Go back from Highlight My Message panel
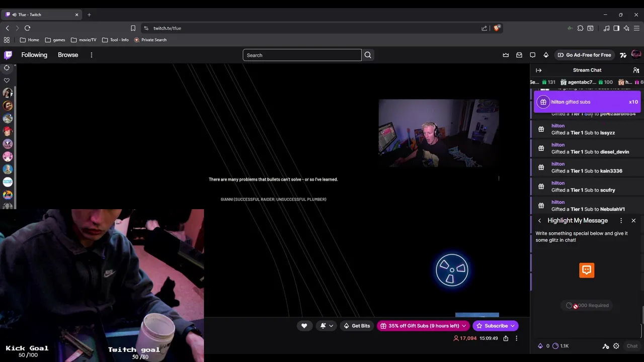Image resolution: width=644 pixels, height=362 pixels. coord(539,221)
